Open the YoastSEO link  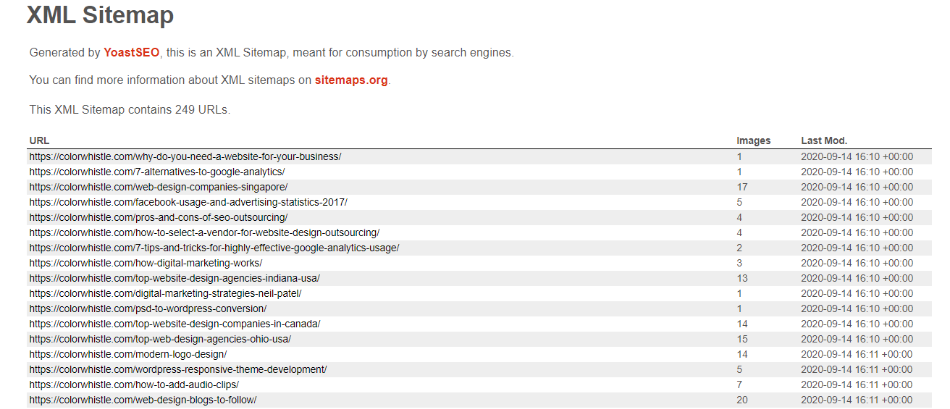(x=131, y=53)
